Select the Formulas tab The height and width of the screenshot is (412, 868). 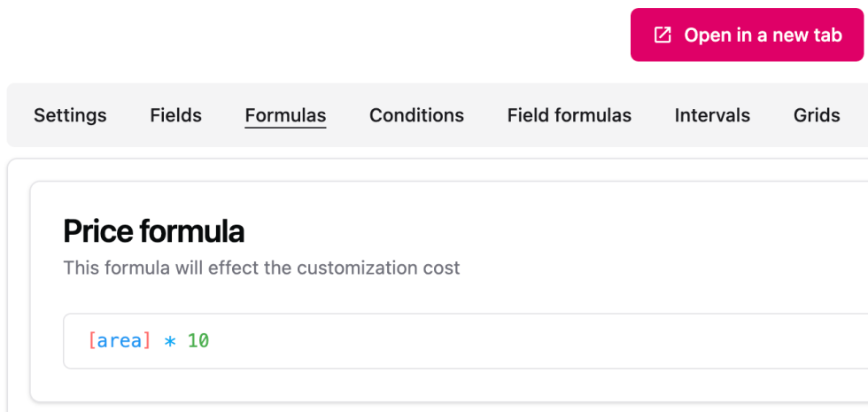point(285,115)
